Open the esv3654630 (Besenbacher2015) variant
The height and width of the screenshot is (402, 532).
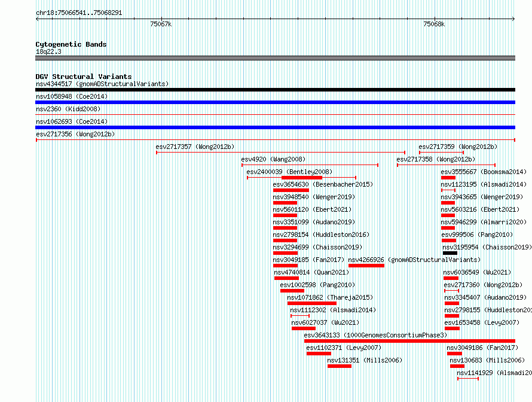click(323, 184)
